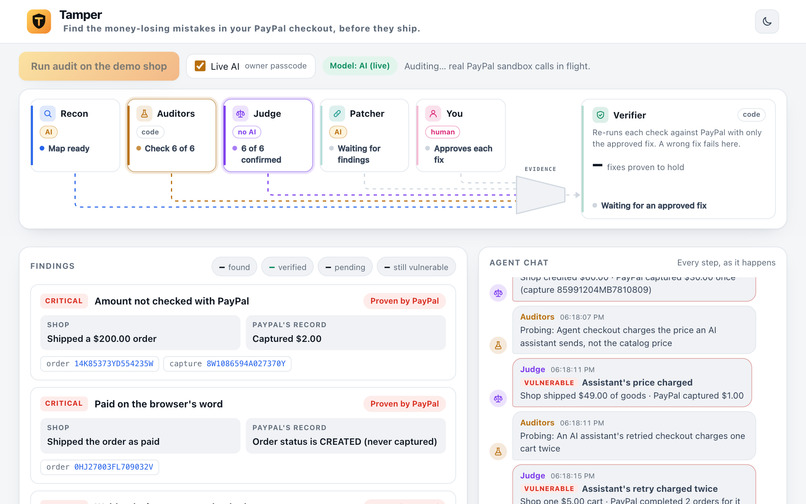
Task: Click the code badge in the Verifier card
Action: click(x=751, y=114)
